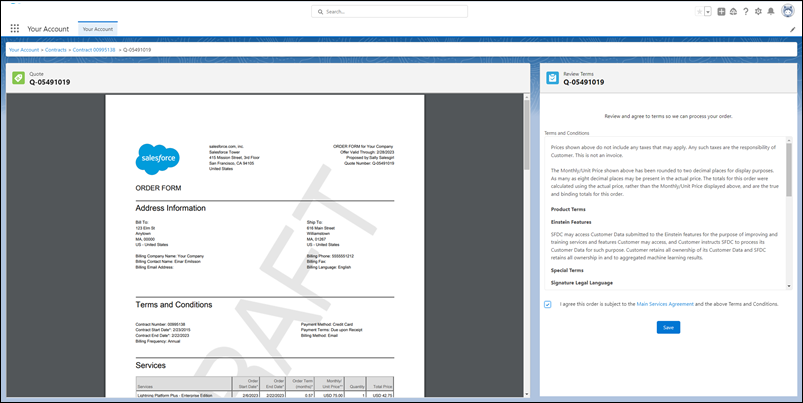Click the Your Account app name label

[48, 29]
